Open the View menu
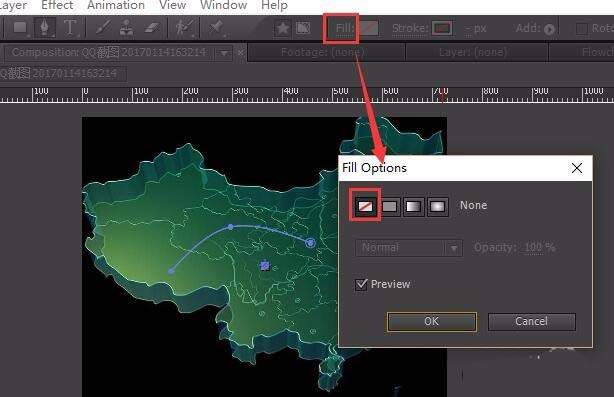Image resolution: width=614 pixels, height=397 pixels. click(172, 5)
